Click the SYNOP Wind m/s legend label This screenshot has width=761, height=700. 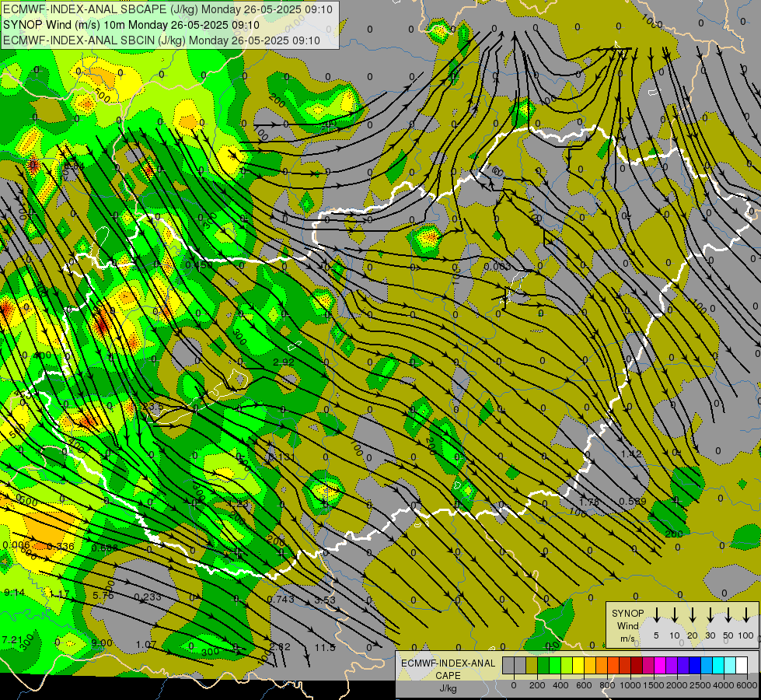627,625
